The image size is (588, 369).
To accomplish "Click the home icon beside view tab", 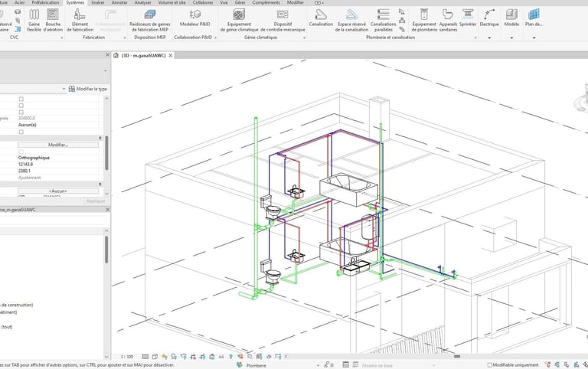I will pos(116,55).
